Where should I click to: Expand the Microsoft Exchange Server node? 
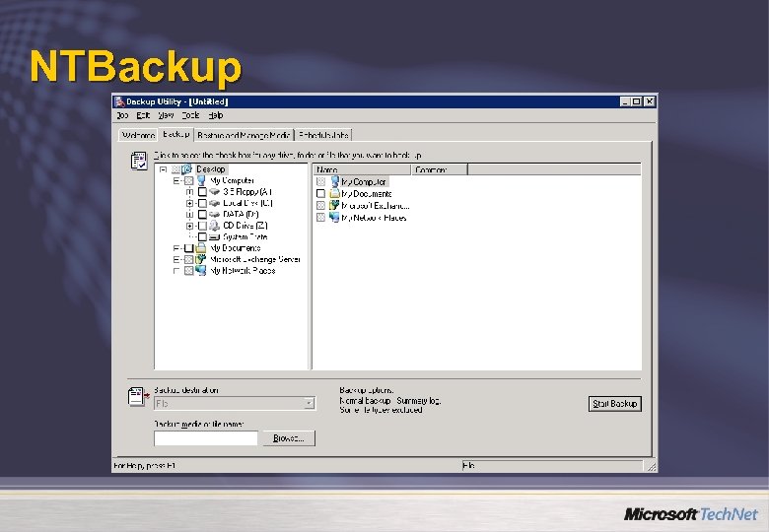176,260
